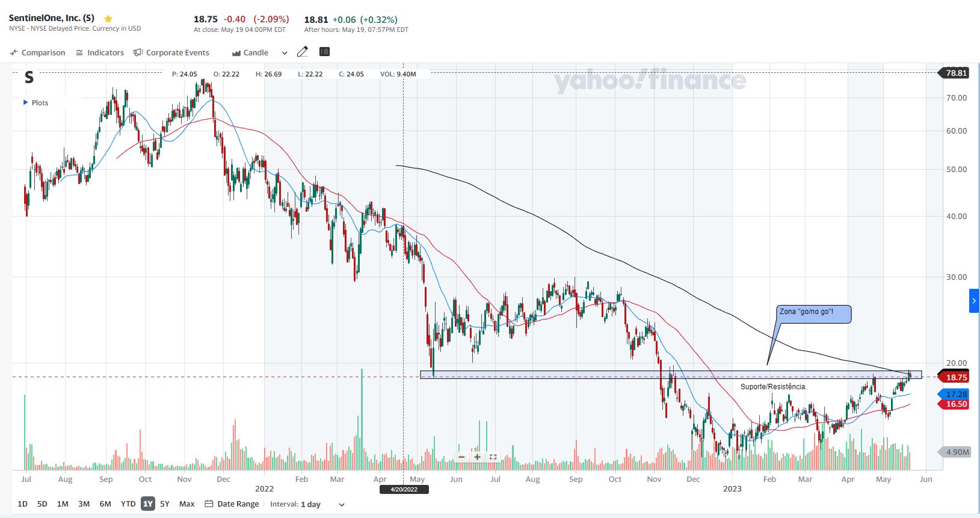Click the Indicators icon
980x518 pixels.
click(x=79, y=53)
